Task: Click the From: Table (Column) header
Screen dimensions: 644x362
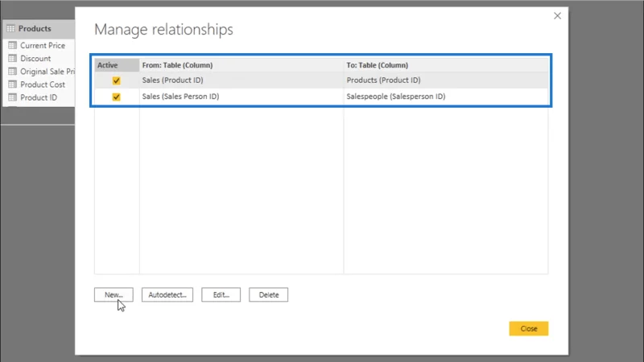Action: point(242,65)
